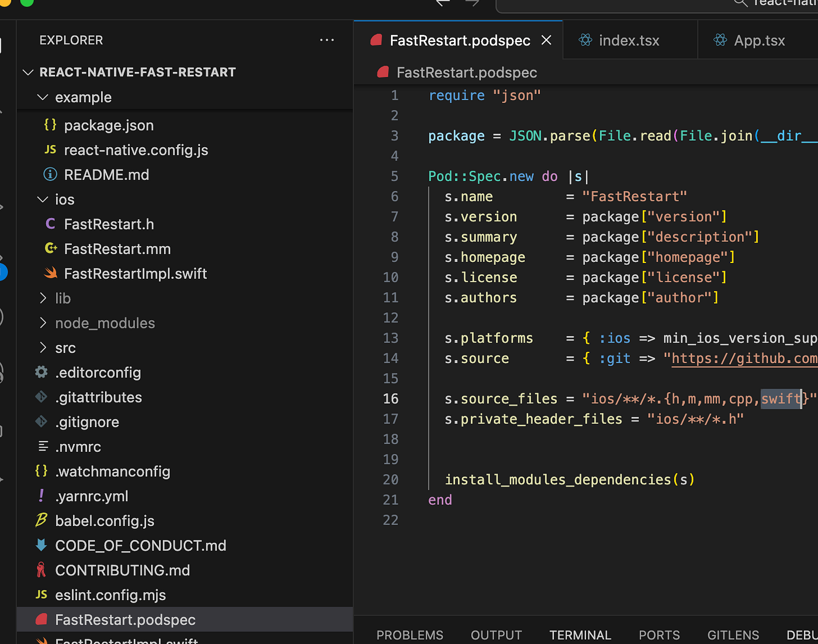Screen dimensions: 818x644
Task: Click the EXPLORER panel title
Action: coord(71,40)
